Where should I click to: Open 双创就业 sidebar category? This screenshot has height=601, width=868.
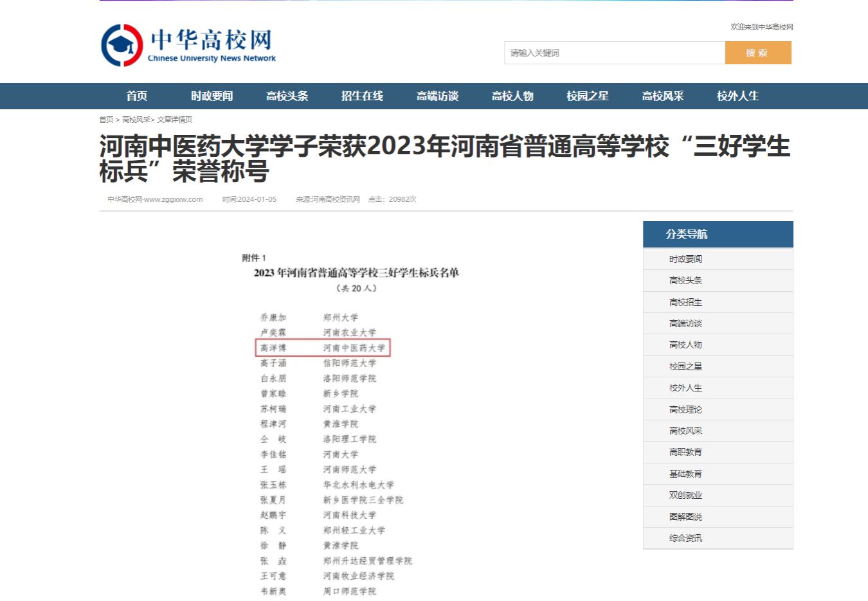pyautogui.click(x=685, y=496)
